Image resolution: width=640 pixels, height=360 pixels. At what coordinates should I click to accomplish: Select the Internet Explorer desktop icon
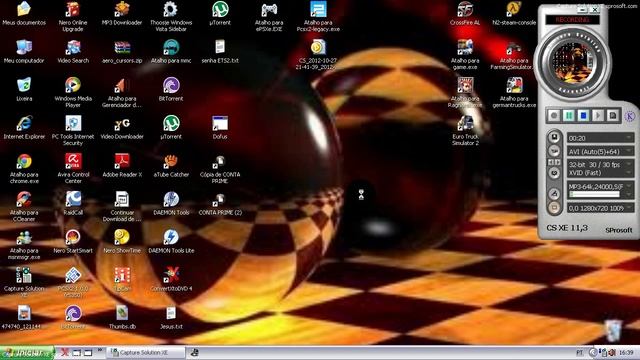click(x=24, y=127)
